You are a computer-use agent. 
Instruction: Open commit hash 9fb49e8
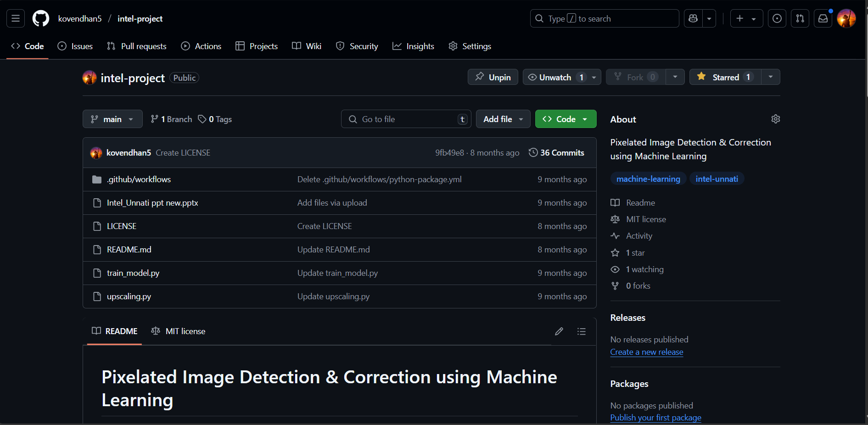click(x=449, y=153)
